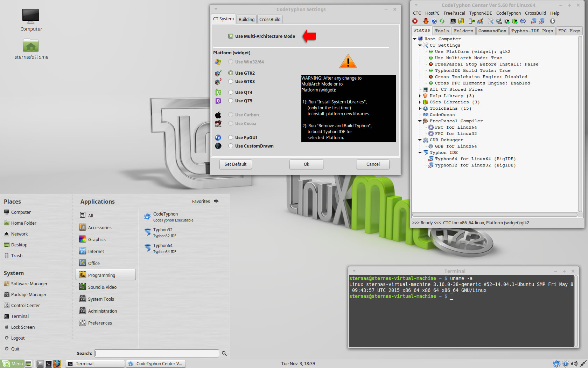Screen dimensions: 588x368
Task: Expand the Help Library (3) node
Action: (x=420, y=96)
